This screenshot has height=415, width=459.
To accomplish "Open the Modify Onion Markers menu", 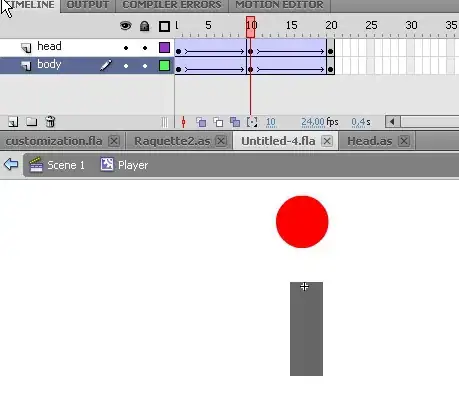I will pyautogui.click(x=252, y=122).
